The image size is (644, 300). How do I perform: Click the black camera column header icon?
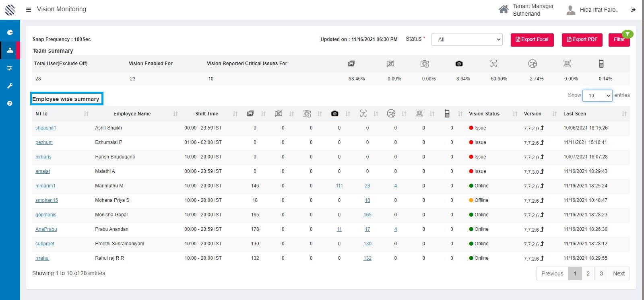(334, 114)
